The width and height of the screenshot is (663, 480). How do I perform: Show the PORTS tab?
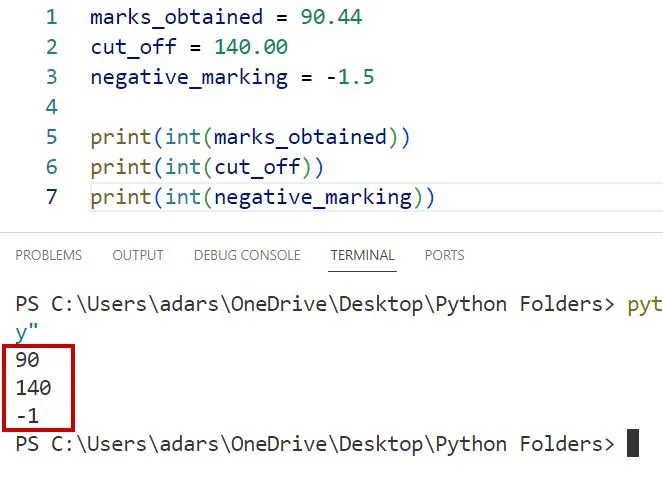click(x=444, y=255)
